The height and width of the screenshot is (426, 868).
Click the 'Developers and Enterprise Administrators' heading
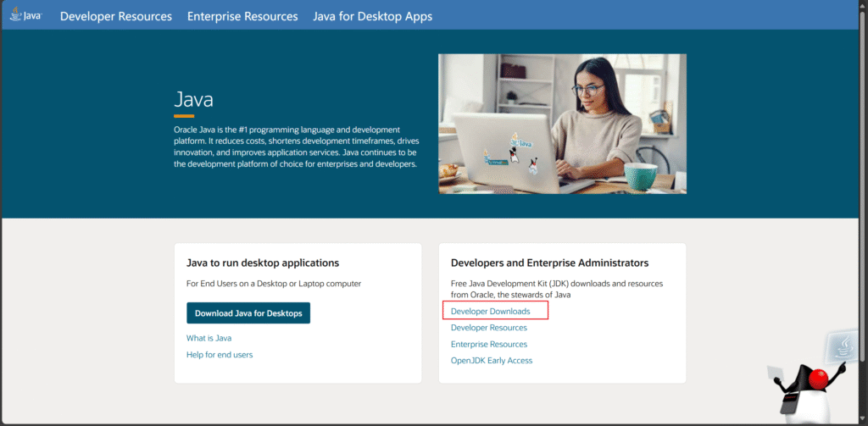click(x=549, y=263)
